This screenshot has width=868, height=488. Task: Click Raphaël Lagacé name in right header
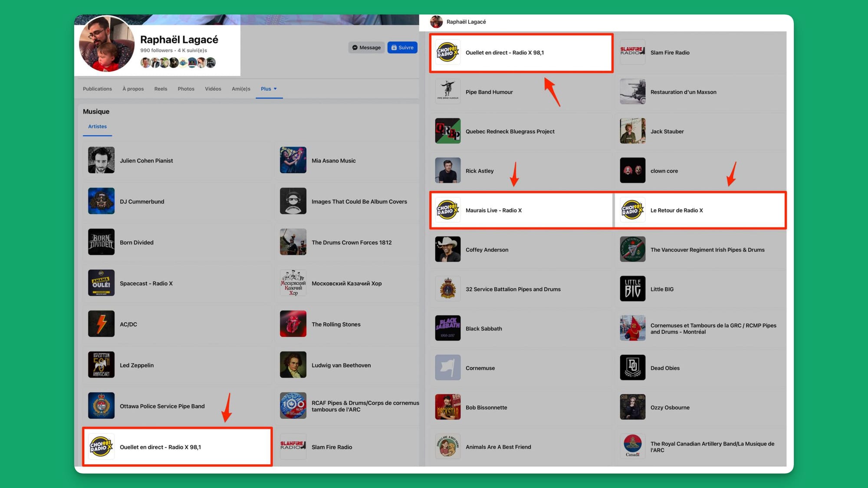point(466,22)
